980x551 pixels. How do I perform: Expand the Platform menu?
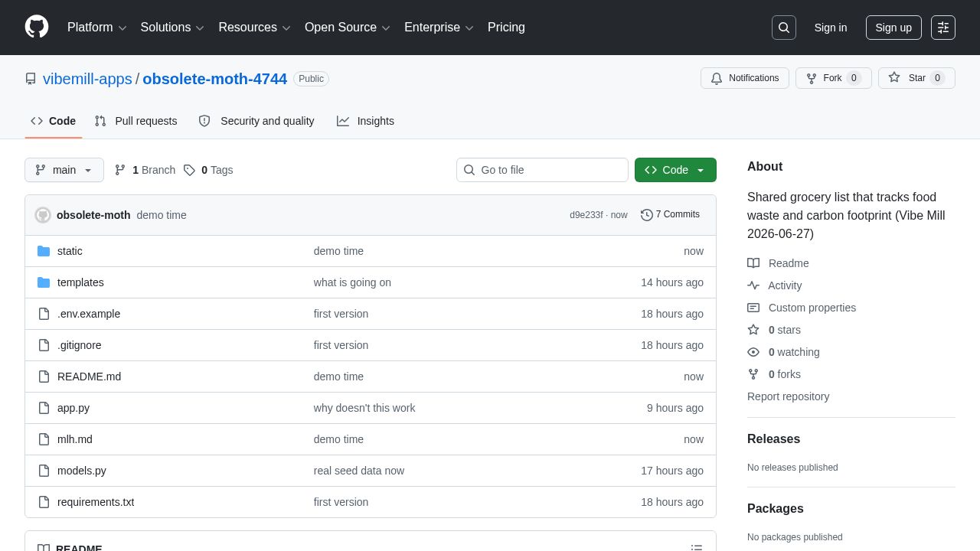(x=96, y=28)
